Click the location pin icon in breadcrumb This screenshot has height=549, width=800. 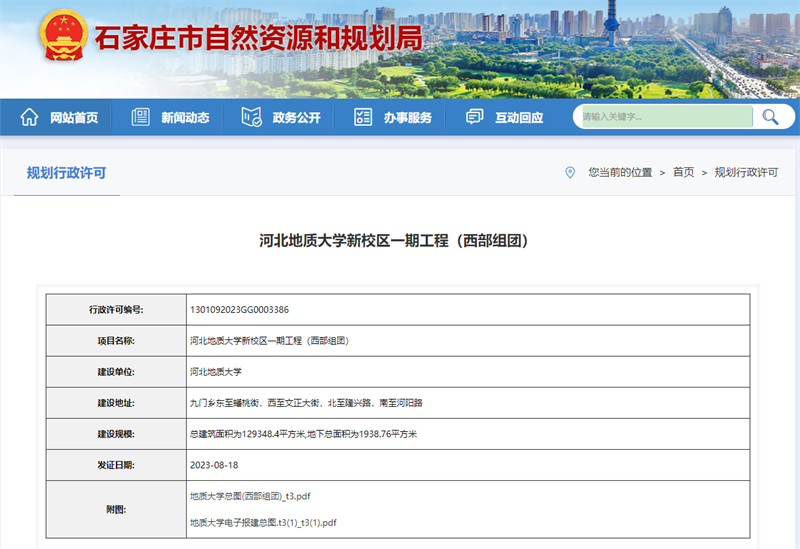[570, 172]
